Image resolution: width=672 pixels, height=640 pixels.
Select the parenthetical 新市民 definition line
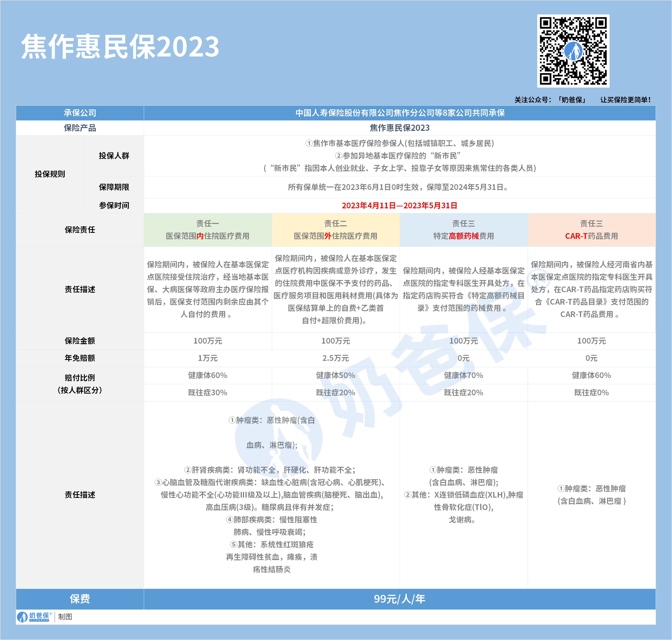[400, 168]
